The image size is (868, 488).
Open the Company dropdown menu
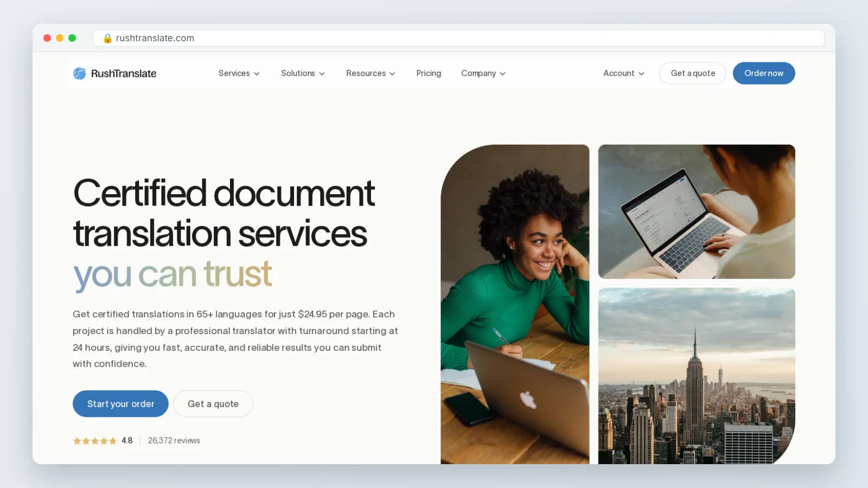click(x=483, y=73)
